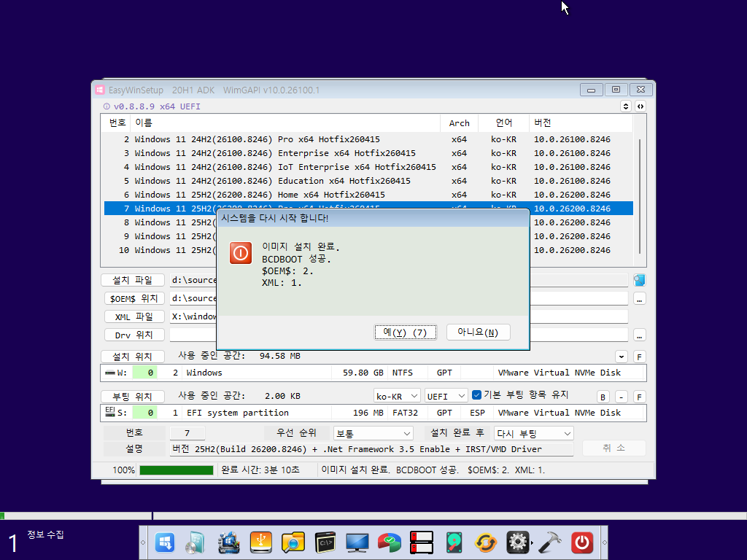Click the right dock edge diamond handle
The image size is (747, 560).
[x=605, y=542]
